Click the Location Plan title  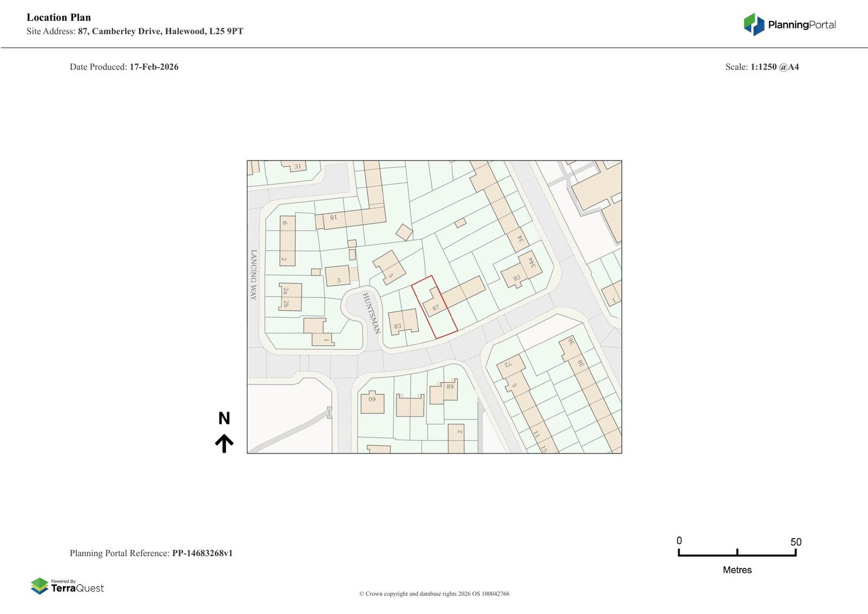coord(59,17)
